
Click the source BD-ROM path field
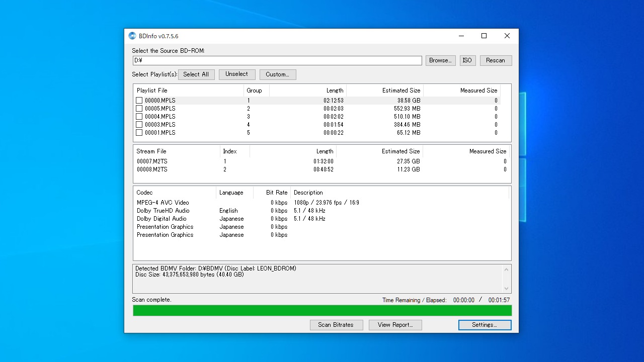277,60
